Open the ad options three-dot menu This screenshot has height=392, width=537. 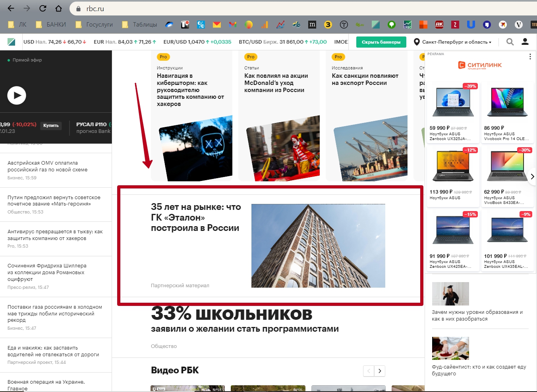(530, 57)
